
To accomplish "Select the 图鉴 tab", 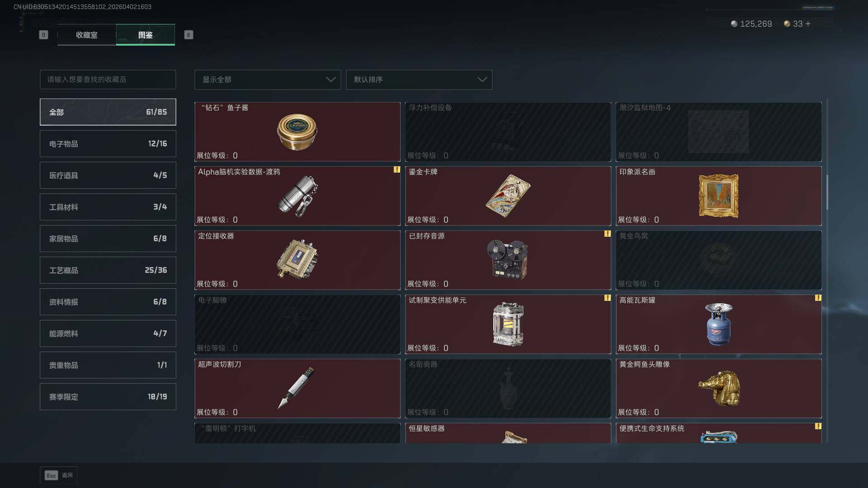I will coord(146,35).
